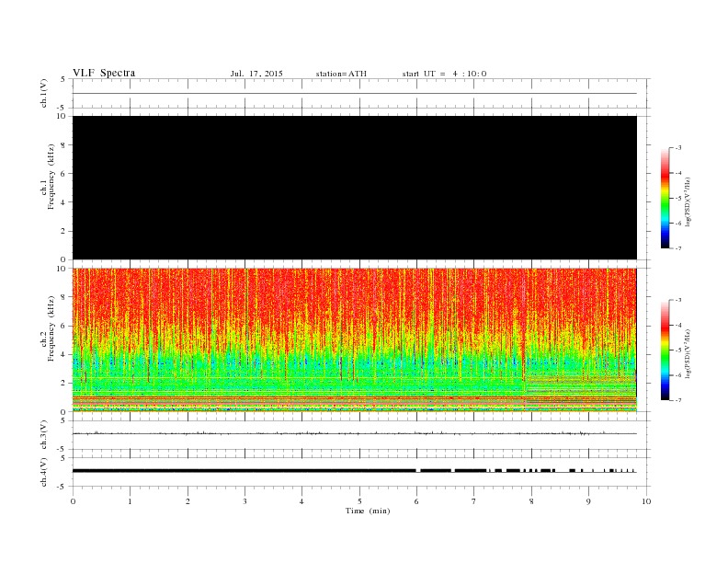Click the "0" tick on Time axis
The height and width of the screenshot is (563, 728).
(73, 501)
